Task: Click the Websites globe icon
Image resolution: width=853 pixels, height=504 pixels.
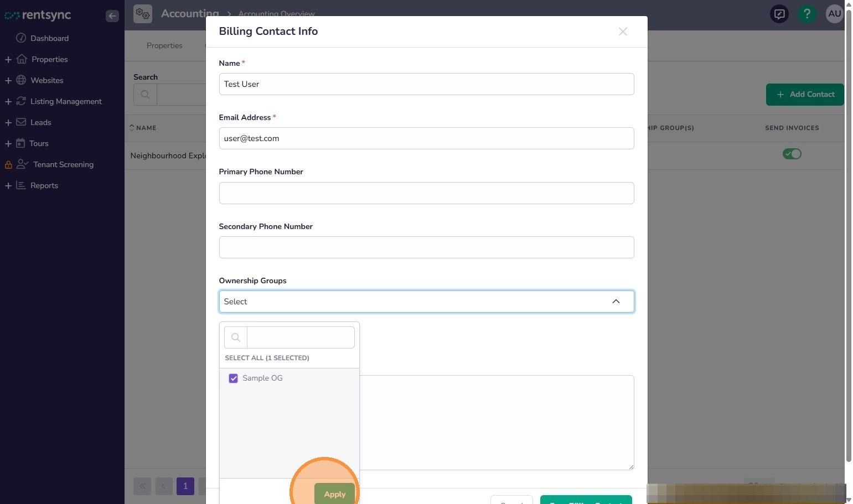Action: 21,80
